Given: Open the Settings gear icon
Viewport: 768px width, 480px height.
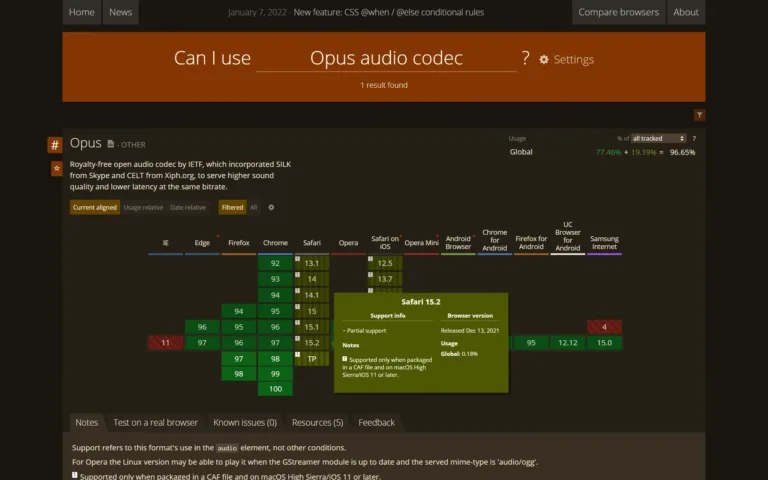Looking at the screenshot, I should pos(544,59).
